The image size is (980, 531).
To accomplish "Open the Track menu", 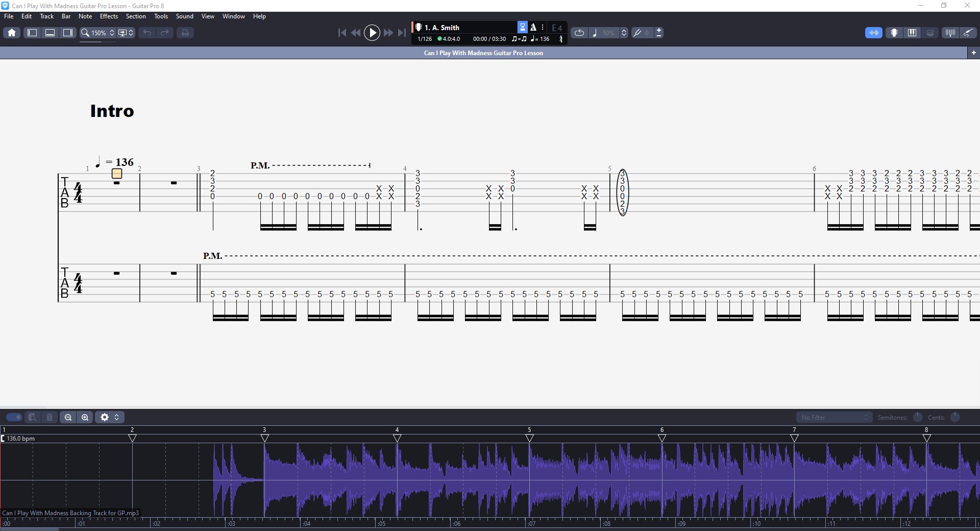I will tap(46, 16).
